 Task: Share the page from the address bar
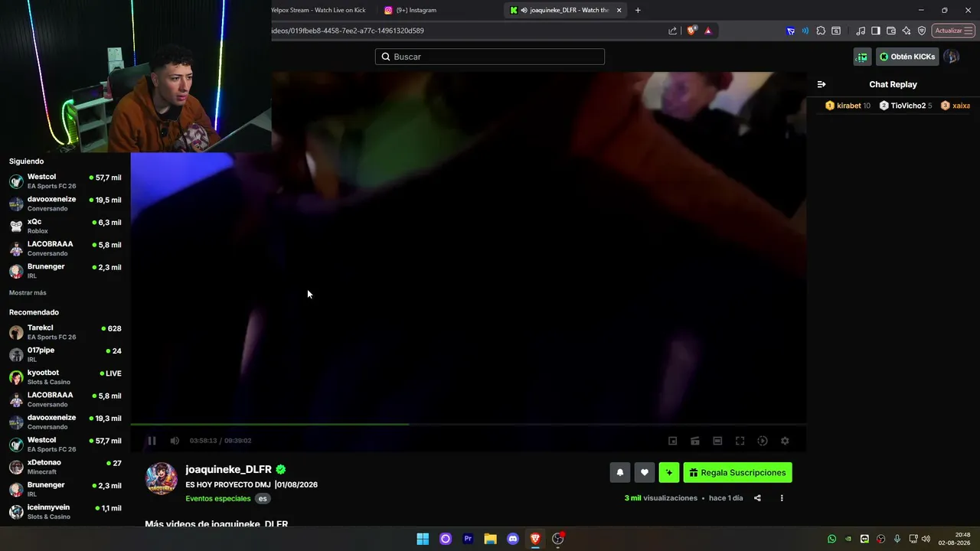click(672, 31)
